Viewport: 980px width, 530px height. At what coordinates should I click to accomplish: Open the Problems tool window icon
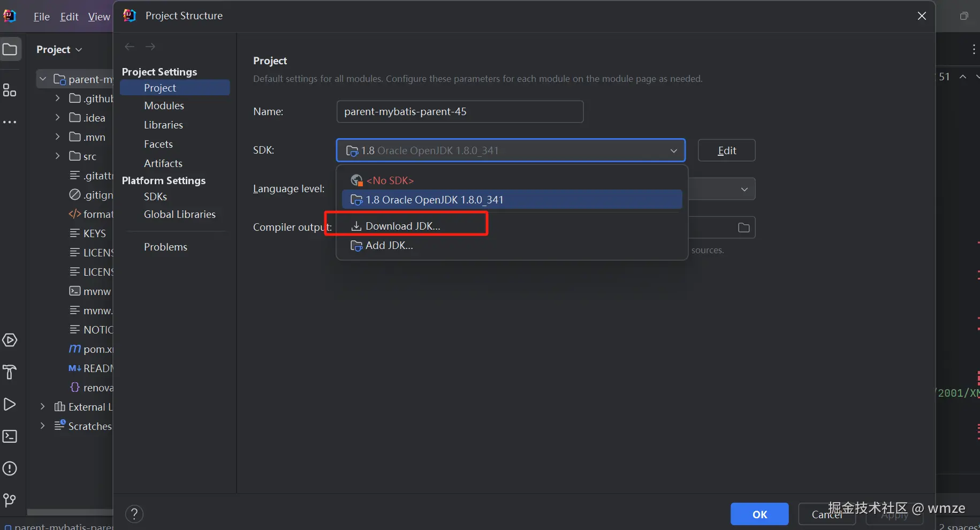click(10, 468)
